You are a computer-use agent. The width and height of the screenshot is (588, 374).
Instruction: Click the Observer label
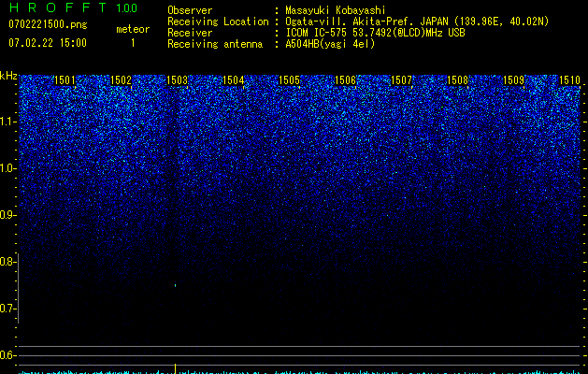click(190, 10)
